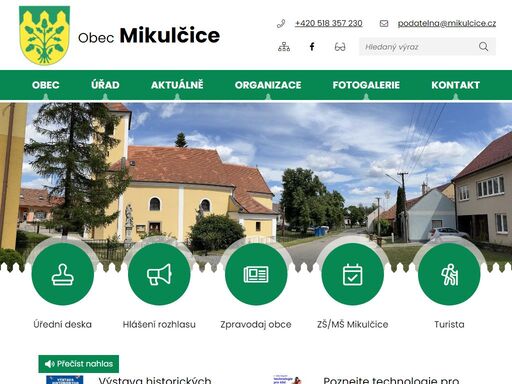Screen dimensions: 512x384
Task: Click the Poznejte technologie article thumbnail
Action: click(x=287, y=380)
